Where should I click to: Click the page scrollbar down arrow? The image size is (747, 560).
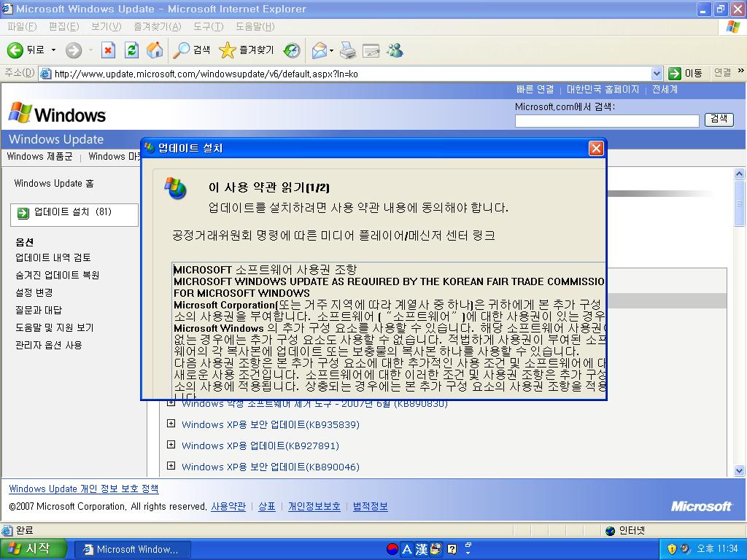[x=740, y=470]
